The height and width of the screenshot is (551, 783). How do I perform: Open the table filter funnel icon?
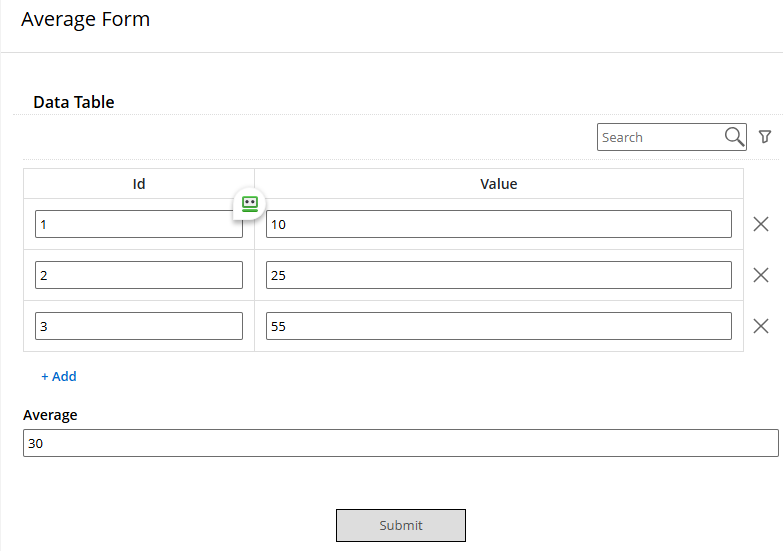coord(765,136)
